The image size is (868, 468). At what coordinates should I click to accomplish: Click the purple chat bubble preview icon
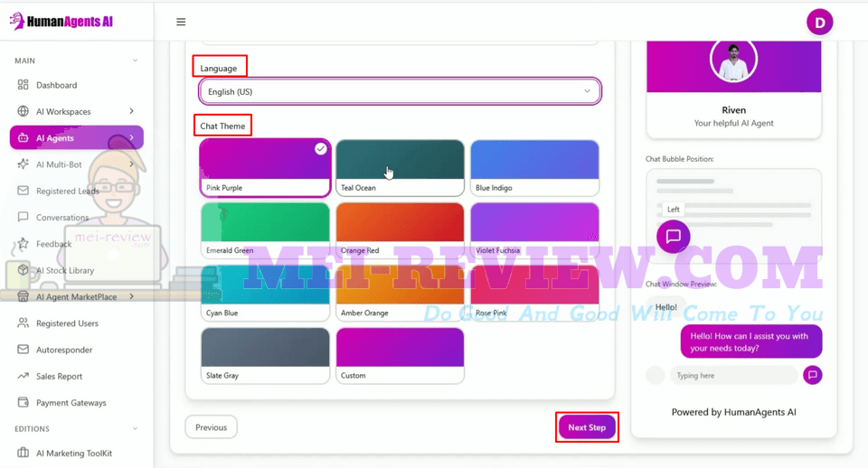click(x=673, y=236)
